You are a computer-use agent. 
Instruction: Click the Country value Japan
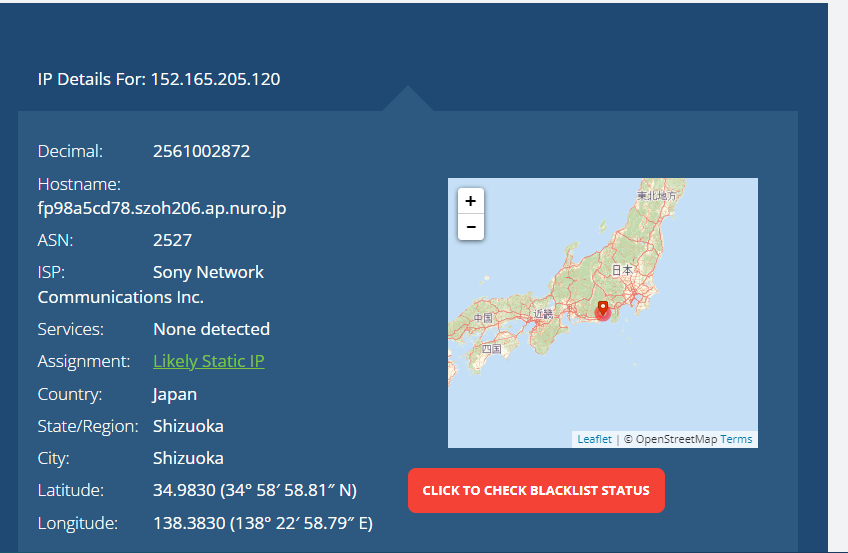coord(175,394)
